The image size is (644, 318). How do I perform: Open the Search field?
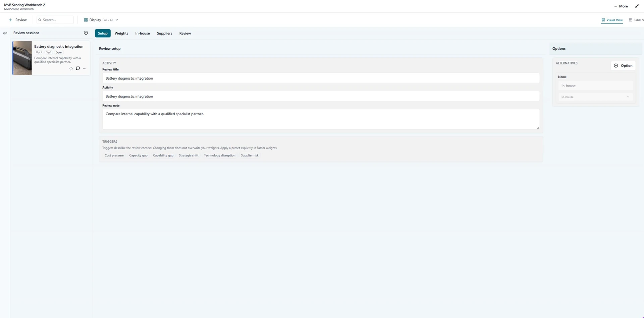pyautogui.click(x=55, y=20)
